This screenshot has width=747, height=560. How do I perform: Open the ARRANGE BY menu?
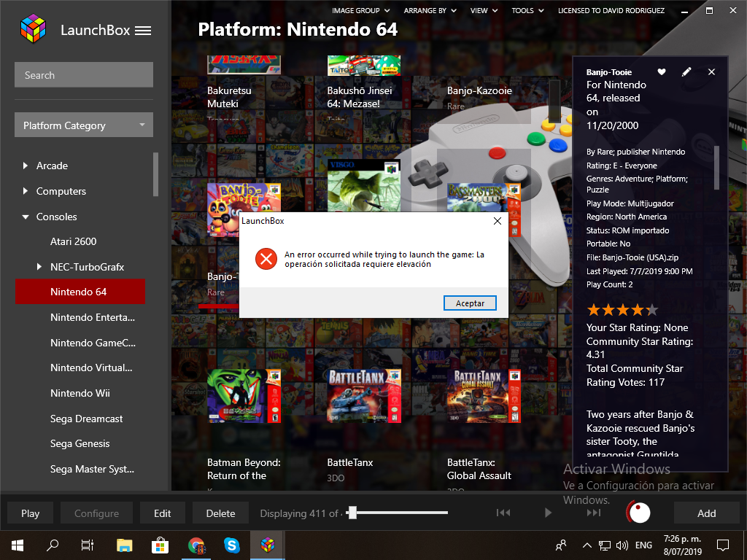point(430,10)
